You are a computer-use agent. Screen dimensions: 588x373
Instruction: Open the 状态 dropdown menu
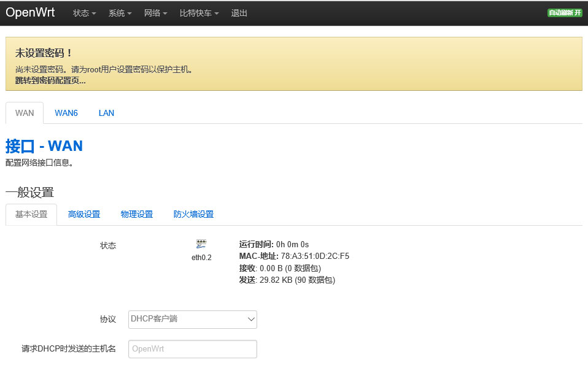pyautogui.click(x=84, y=13)
